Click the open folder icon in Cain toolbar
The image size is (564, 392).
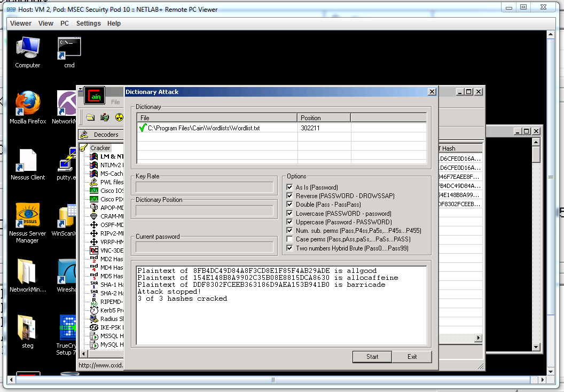coord(90,117)
